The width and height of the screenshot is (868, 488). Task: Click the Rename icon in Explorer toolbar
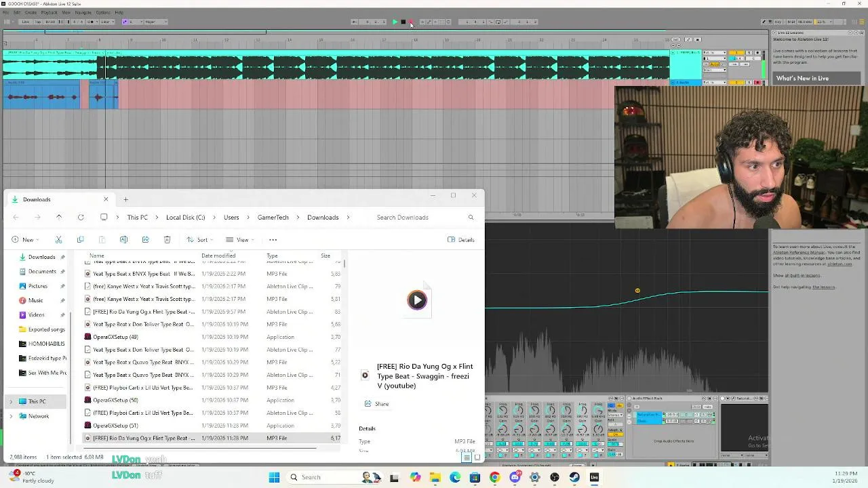(x=123, y=239)
